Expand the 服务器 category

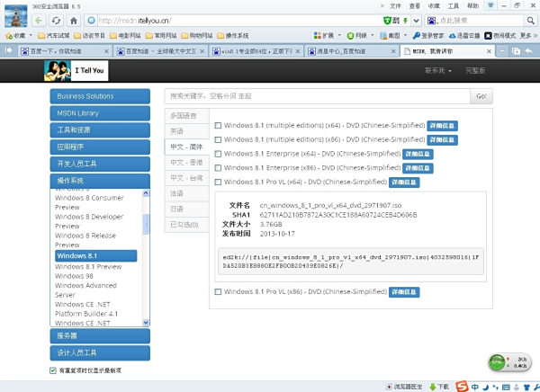point(100,336)
